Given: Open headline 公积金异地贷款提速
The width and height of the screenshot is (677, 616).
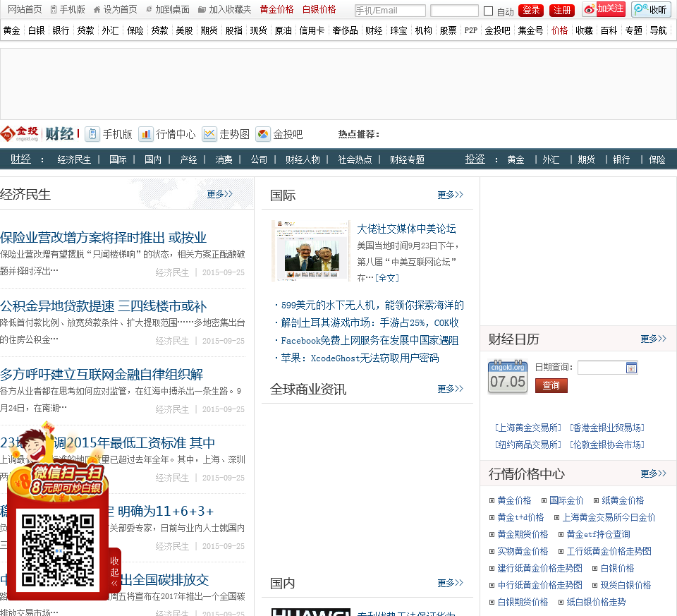Looking at the screenshot, I should pos(104,306).
